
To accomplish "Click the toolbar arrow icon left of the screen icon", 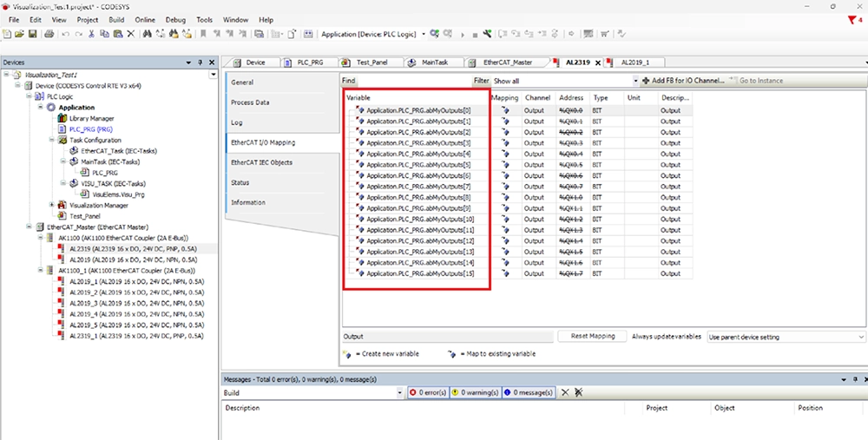I will tap(571, 35).
